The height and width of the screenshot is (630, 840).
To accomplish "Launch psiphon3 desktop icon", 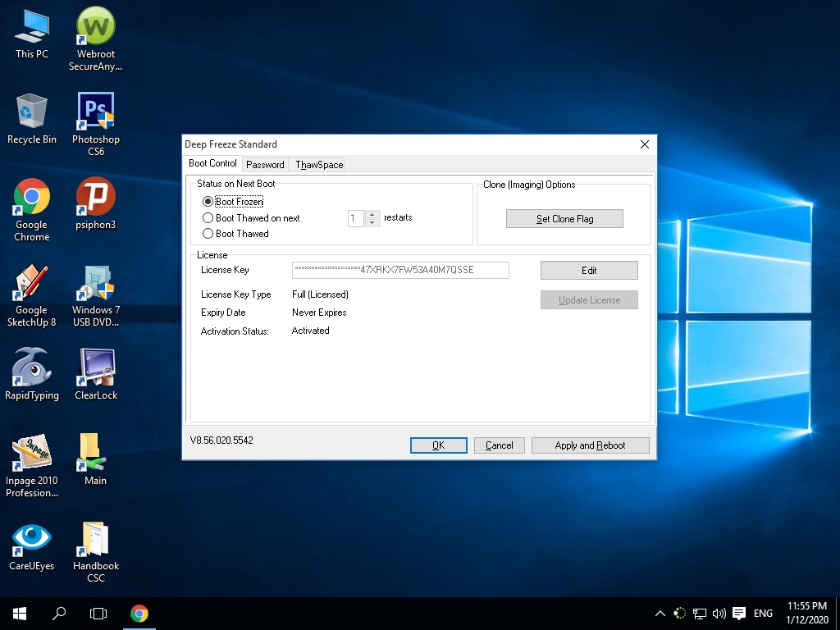I will (x=95, y=203).
